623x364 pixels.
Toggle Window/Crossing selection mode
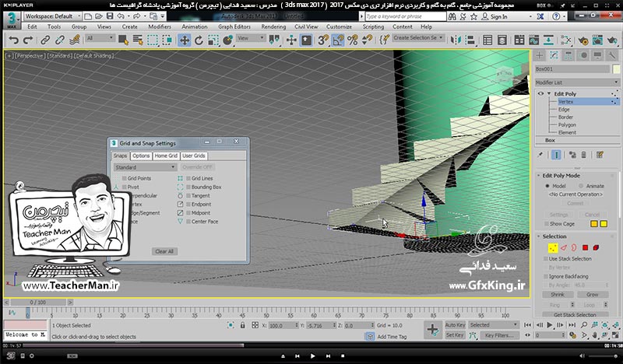167,40
